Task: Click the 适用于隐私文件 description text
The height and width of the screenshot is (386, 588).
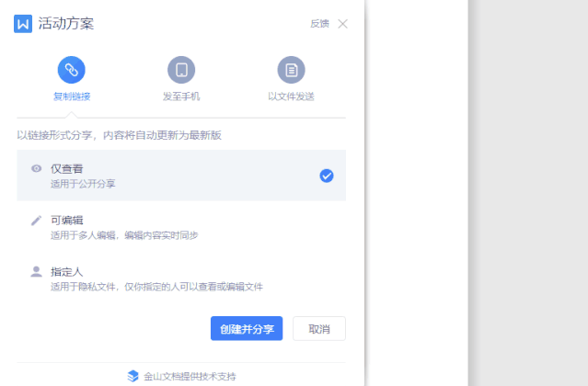Action: tap(156, 287)
